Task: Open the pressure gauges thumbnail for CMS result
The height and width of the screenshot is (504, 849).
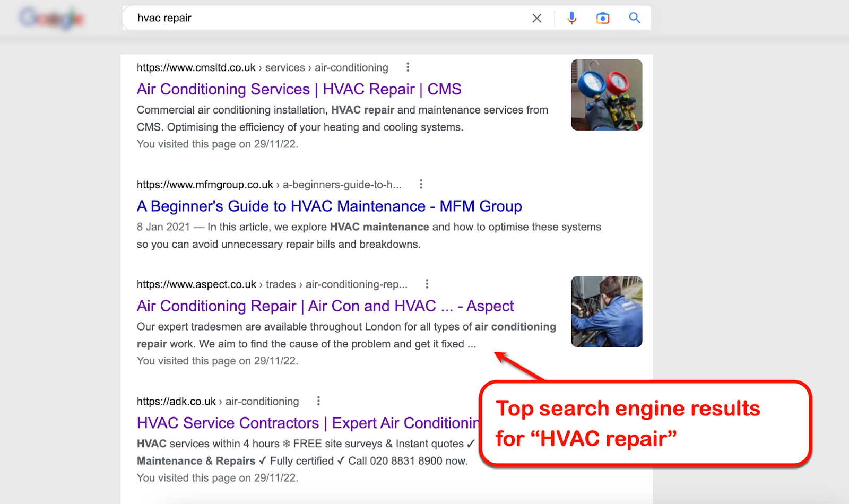Action: 607,95
